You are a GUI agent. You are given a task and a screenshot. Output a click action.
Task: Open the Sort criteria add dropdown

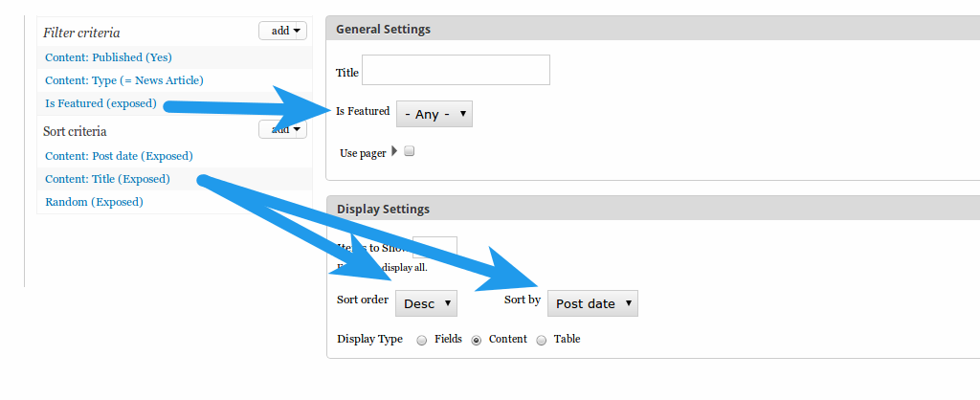click(x=282, y=129)
